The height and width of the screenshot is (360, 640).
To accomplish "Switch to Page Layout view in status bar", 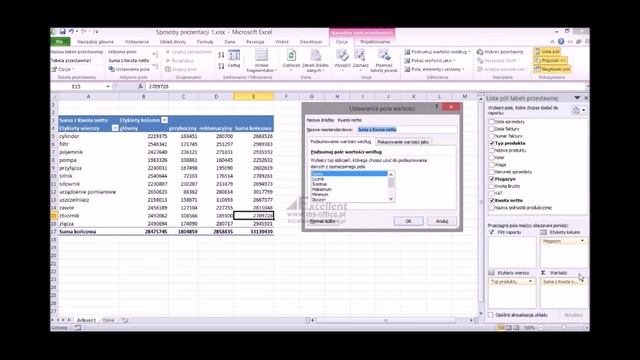I will coord(509,327).
